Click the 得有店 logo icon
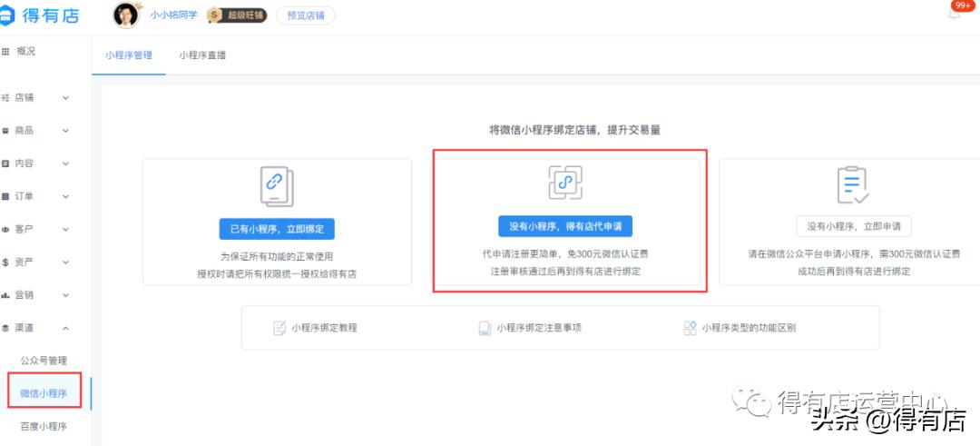 7,15
